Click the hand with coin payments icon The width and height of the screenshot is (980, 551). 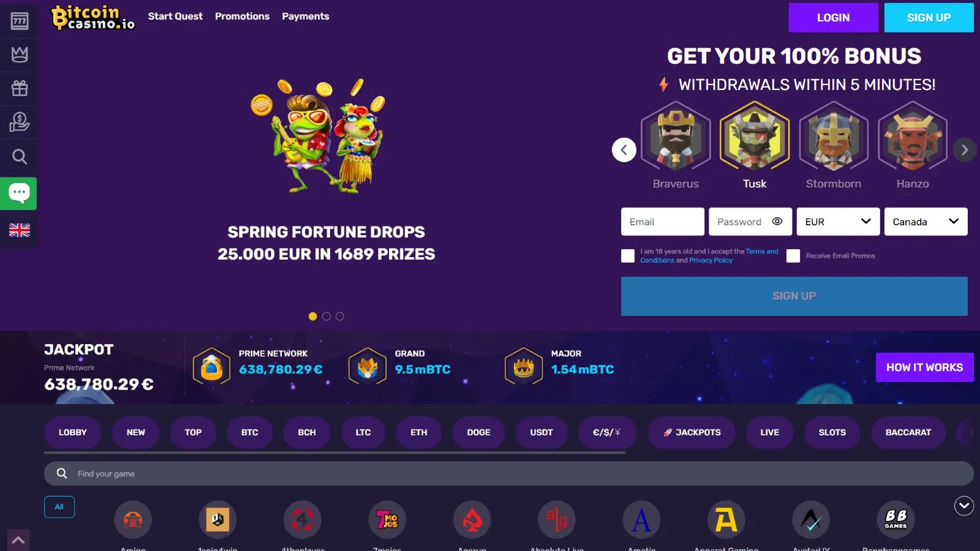[x=19, y=122]
